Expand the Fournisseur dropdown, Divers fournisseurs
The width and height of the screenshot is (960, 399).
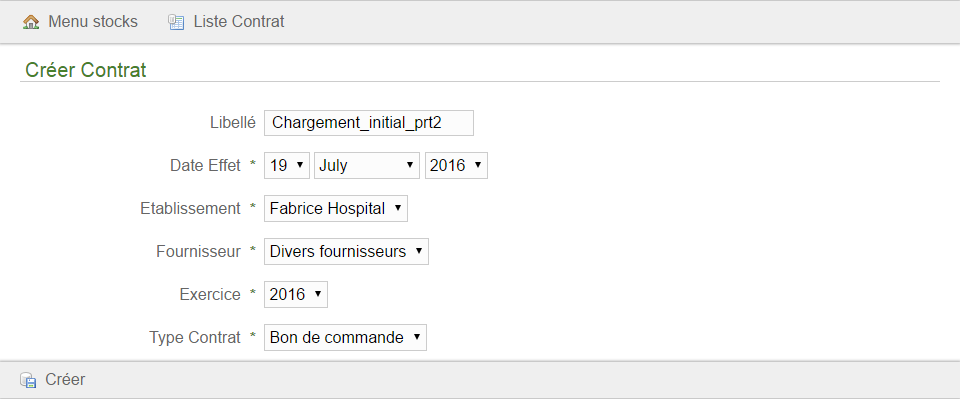(347, 252)
